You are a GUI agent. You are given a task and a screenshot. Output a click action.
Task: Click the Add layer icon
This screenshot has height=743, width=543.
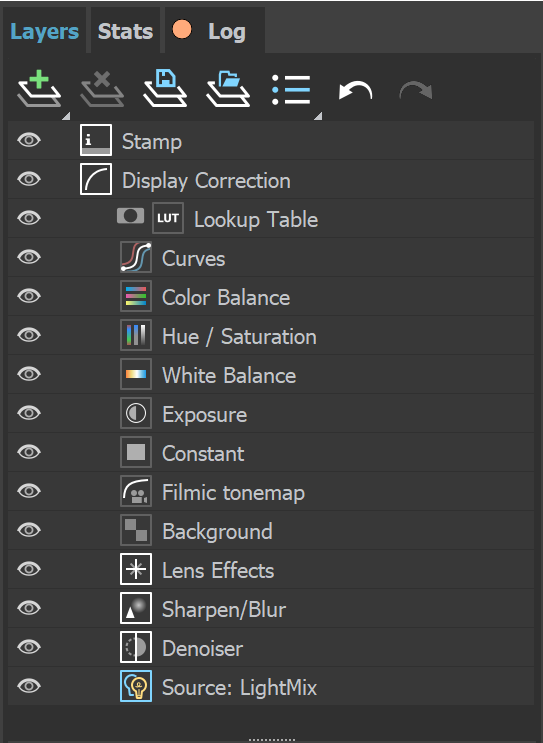[39, 89]
